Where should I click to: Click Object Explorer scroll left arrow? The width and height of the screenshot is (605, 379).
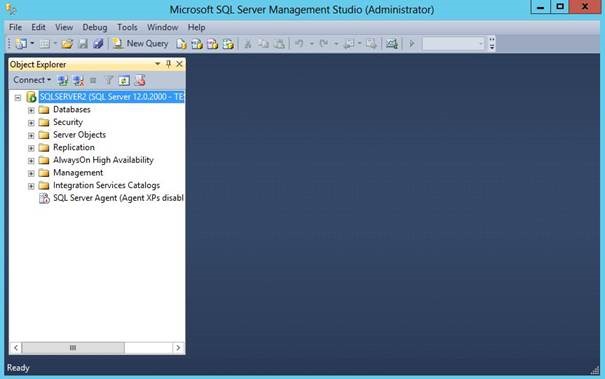point(15,348)
